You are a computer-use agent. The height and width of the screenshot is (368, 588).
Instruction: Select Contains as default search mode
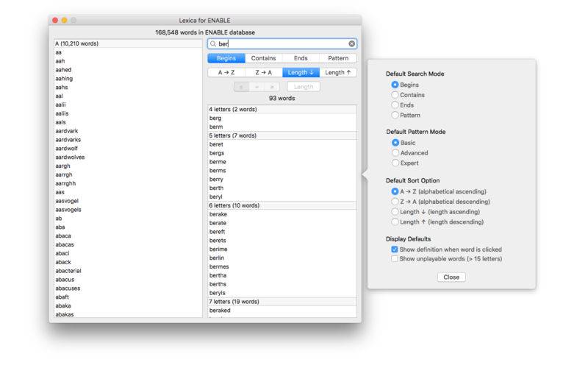coord(395,95)
